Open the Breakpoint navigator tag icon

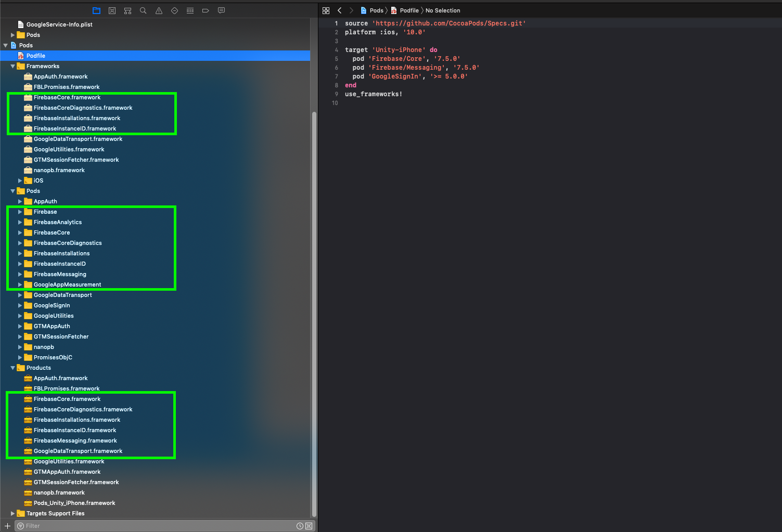point(206,10)
